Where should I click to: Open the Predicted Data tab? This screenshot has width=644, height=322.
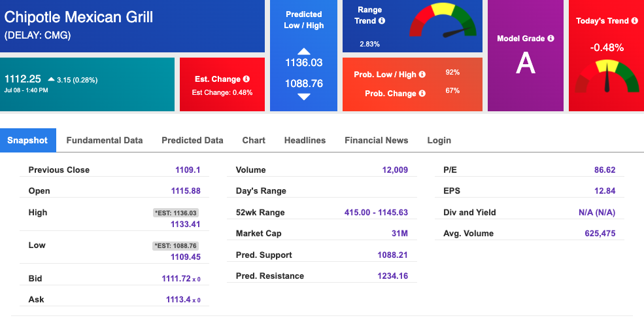pyautogui.click(x=192, y=140)
